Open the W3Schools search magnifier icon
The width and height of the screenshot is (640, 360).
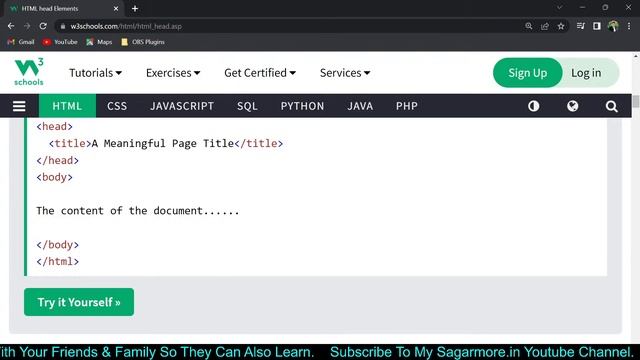611,106
